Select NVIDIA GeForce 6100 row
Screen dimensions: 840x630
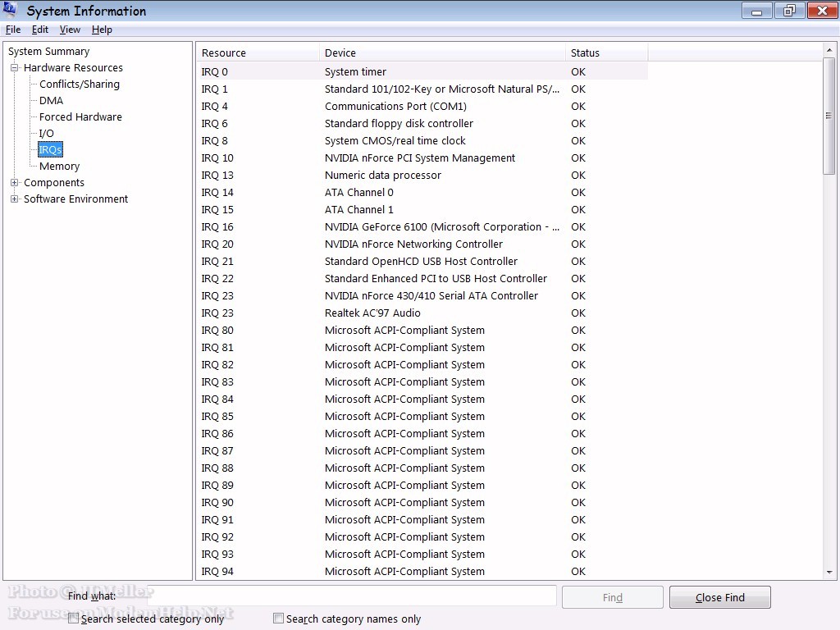(x=422, y=226)
